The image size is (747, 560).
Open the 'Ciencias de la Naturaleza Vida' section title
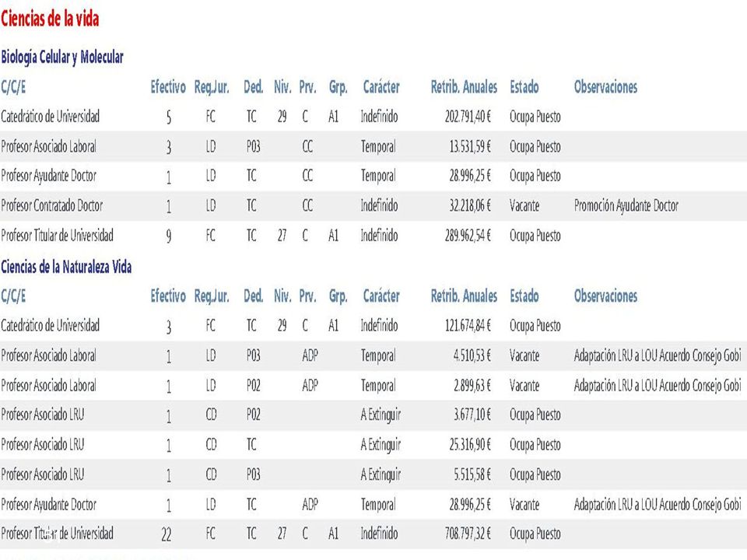[x=66, y=267]
